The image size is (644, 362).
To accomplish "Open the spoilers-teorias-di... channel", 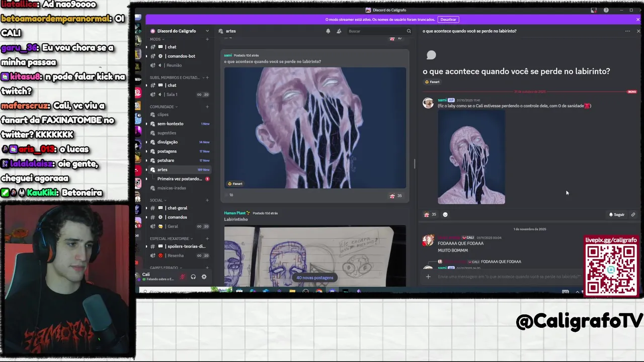I will tap(179, 246).
